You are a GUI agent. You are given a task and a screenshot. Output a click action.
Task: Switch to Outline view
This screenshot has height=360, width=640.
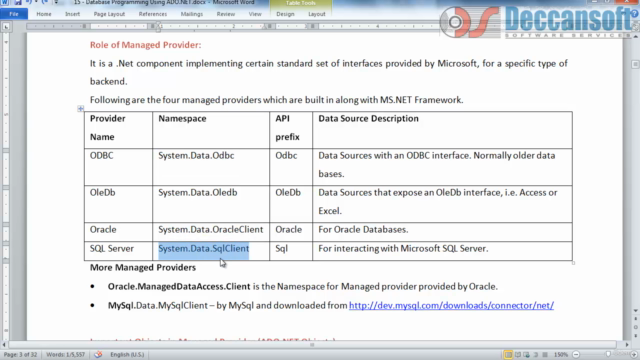[536, 354]
